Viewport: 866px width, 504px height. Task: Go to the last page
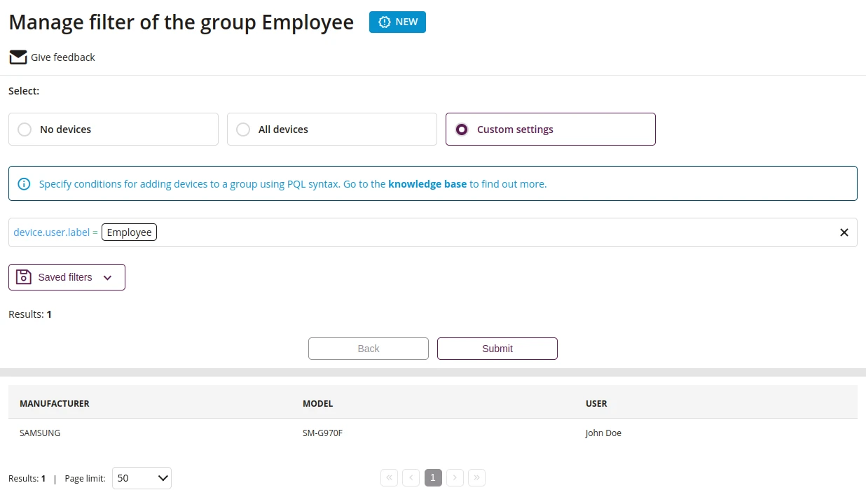point(476,478)
